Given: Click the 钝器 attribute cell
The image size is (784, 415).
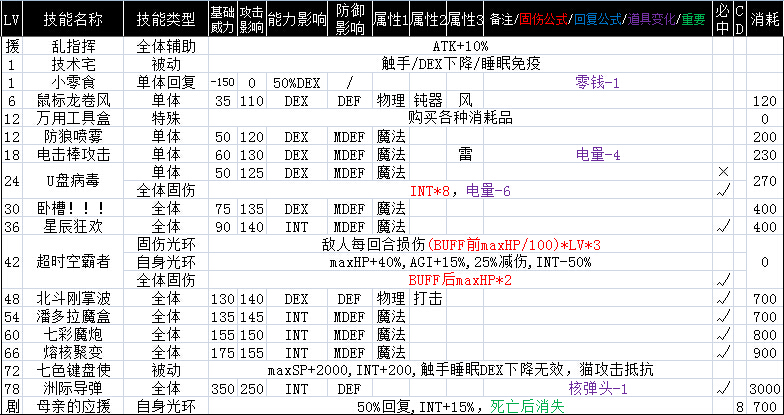Looking at the screenshot, I should point(428,101).
